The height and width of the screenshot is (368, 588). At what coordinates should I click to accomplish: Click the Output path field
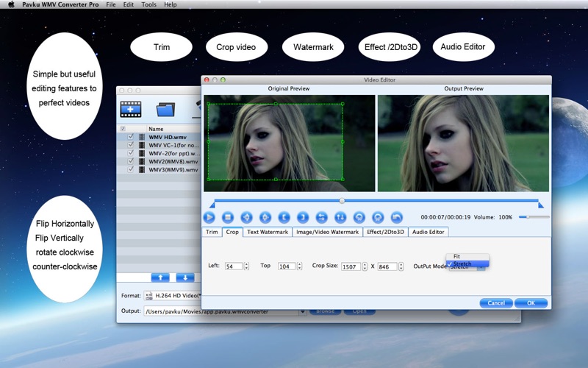(x=221, y=311)
